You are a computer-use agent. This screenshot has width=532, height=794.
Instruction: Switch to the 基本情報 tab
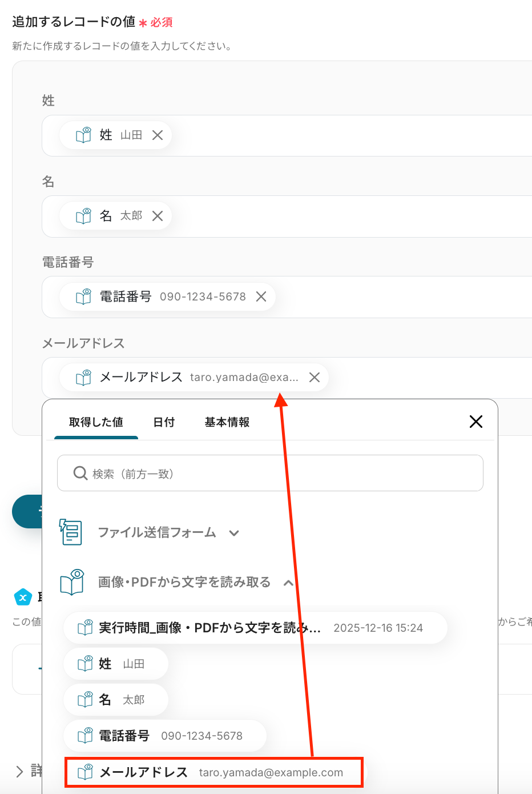pos(227,422)
